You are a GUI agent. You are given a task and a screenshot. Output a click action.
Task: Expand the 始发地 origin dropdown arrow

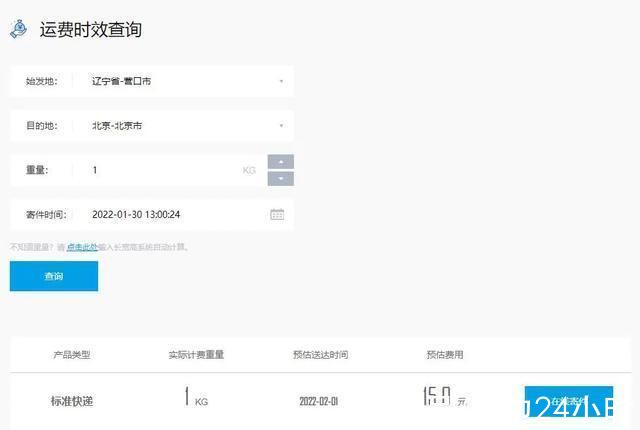tap(281, 81)
